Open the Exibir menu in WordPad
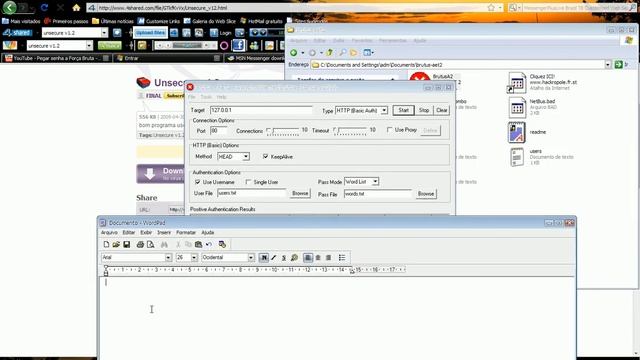Screen dimensions: 640x360 [146, 232]
